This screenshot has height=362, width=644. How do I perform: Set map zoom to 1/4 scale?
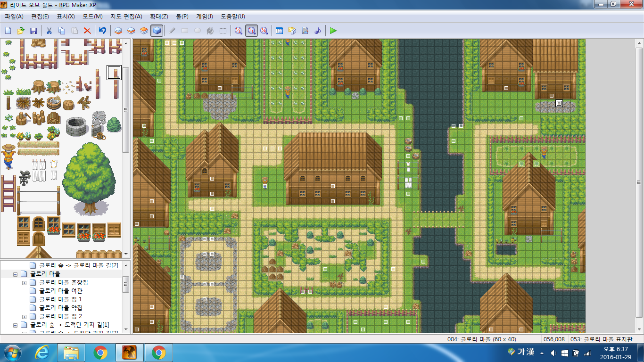pos(264,31)
